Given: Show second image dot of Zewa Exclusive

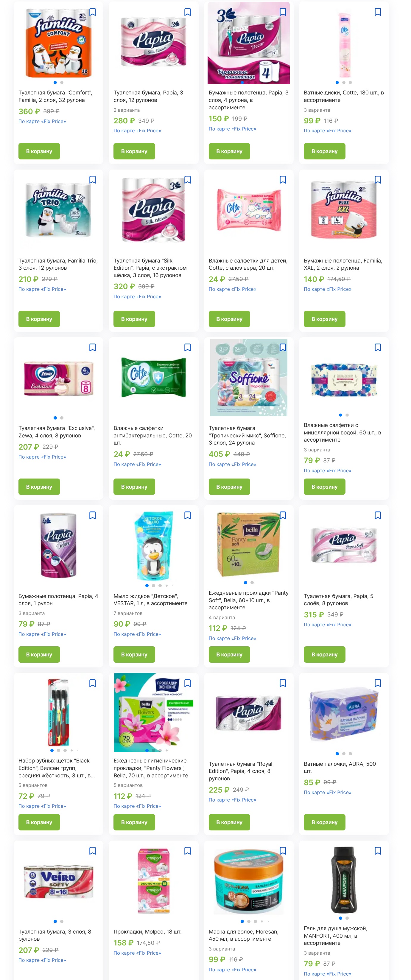Looking at the screenshot, I should click(x=62, y=418).
